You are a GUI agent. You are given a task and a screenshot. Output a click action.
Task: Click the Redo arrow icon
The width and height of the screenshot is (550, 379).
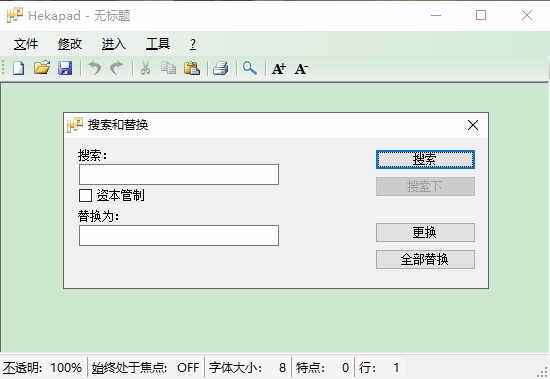[116, 68]
